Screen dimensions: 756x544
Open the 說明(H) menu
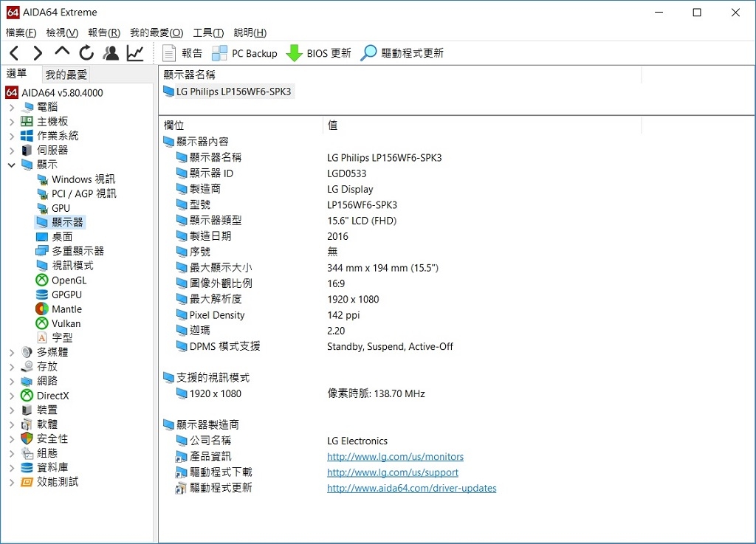click(250, 32)
